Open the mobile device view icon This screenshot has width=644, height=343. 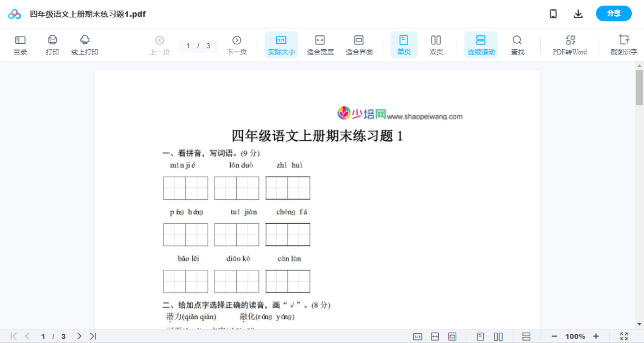tap(553, 13)
